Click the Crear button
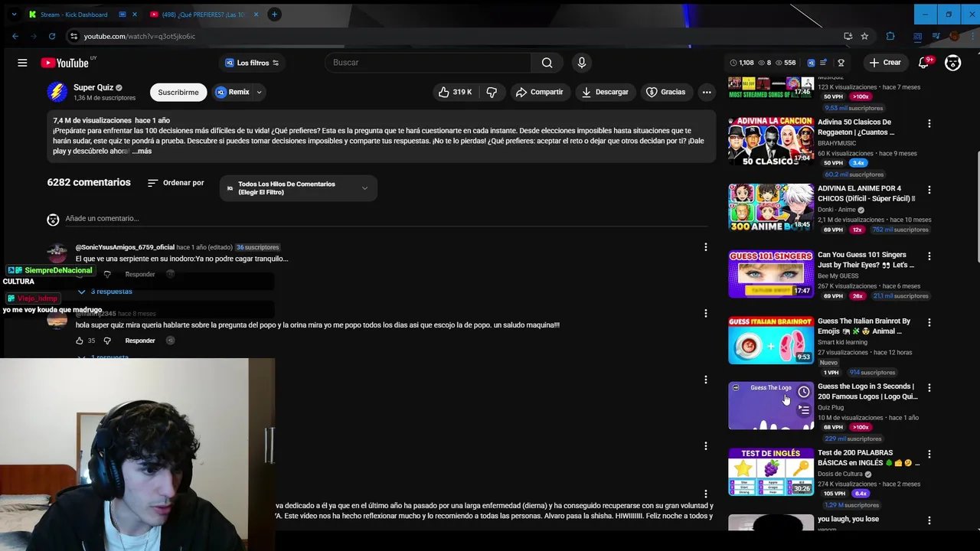Viewport: 980px width, 551px height. (x=885, y=63)
